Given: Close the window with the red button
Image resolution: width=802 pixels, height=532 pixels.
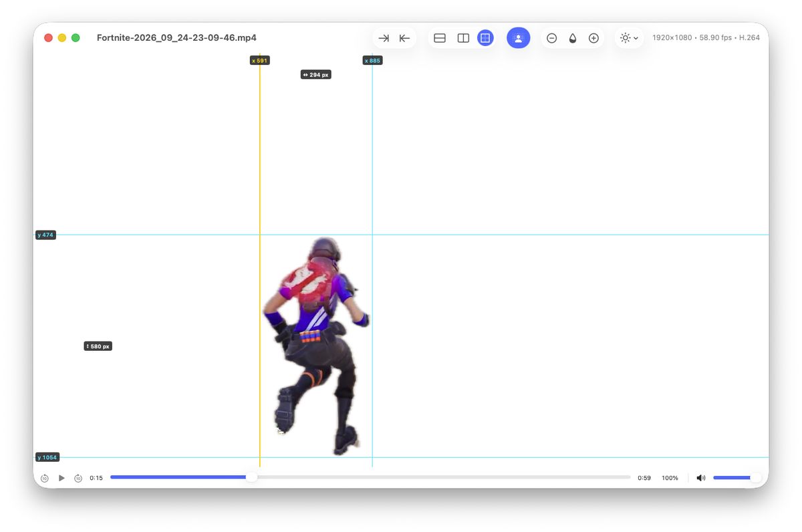Looking at the screenshot, I should [48, 38].
